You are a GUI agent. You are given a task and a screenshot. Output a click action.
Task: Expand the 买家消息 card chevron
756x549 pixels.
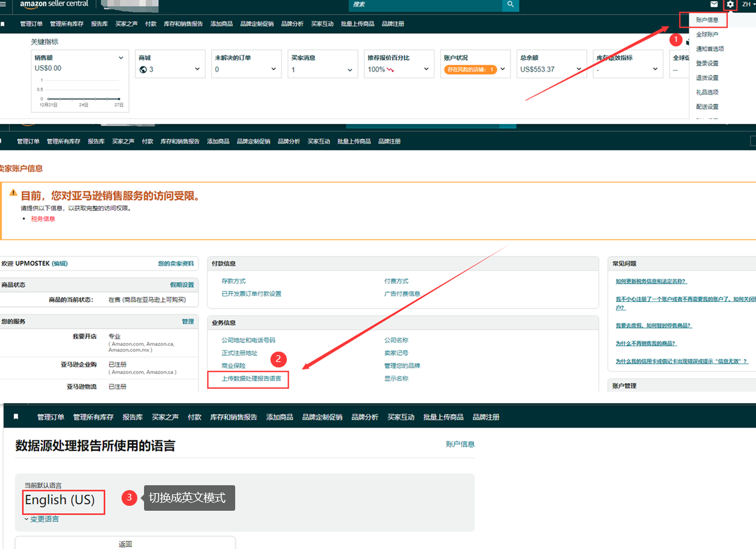click(x=350, y=70)
